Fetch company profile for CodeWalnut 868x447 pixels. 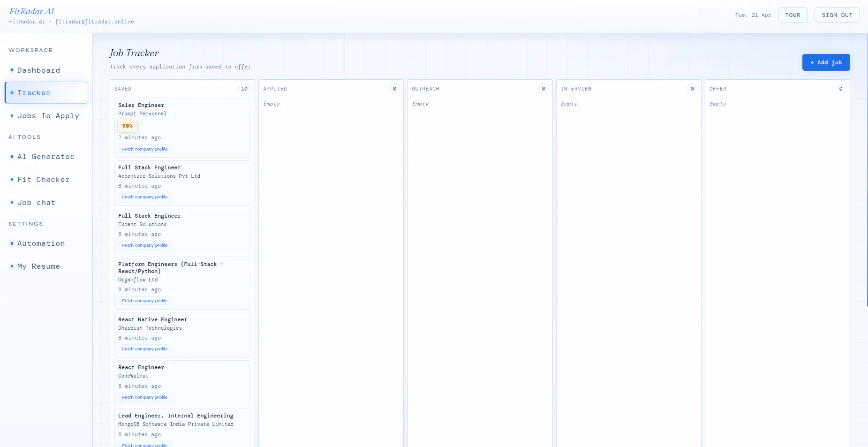point(144,397)
